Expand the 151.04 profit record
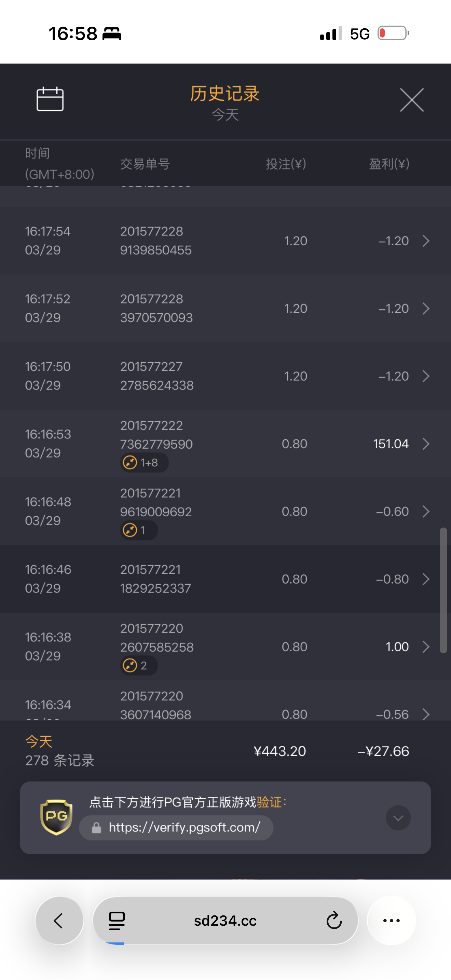The width and height of the screenshot is (451, 980). pyautogui.click(x=426, y=444)
